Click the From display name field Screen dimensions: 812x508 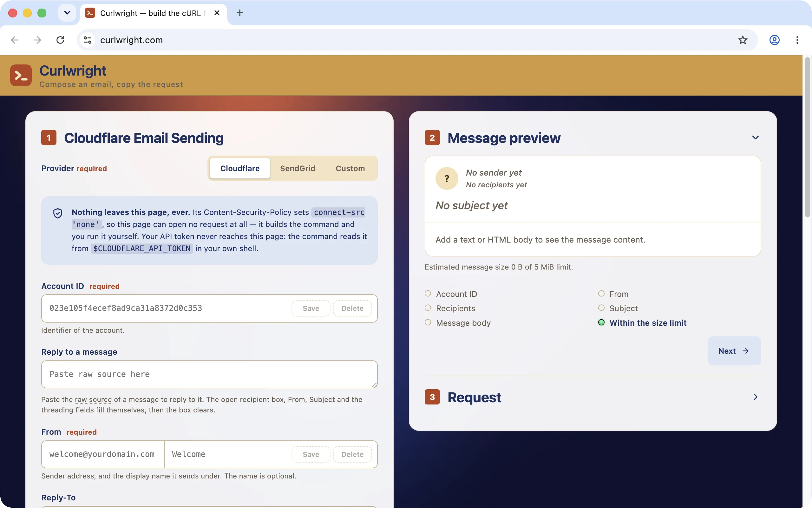[228, 455]
